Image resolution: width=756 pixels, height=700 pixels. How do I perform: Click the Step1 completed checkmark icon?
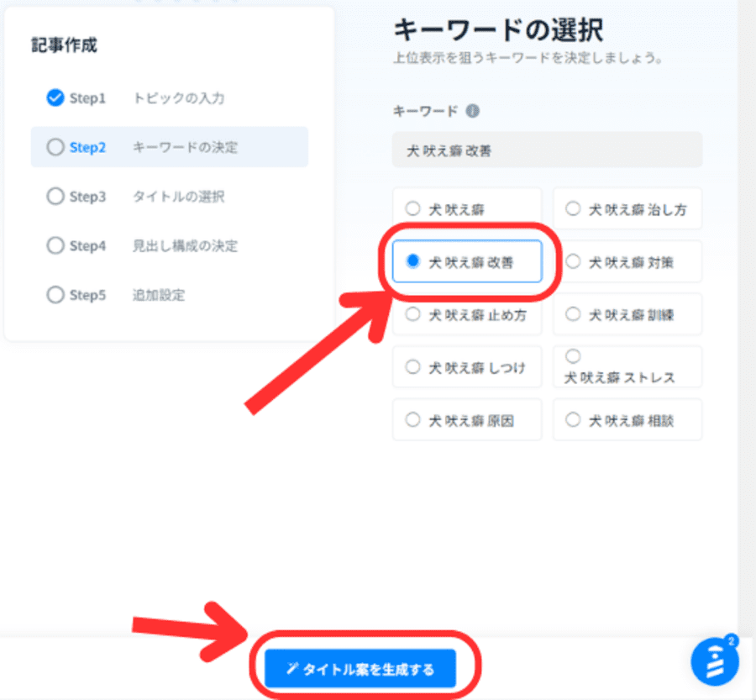tap(55, 97)
